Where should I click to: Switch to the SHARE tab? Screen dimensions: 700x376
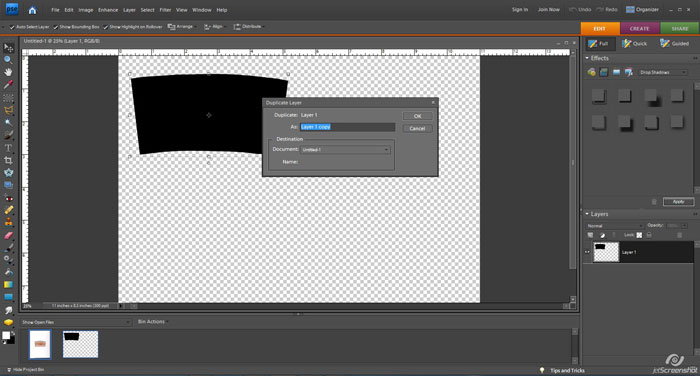pos(680,28)
